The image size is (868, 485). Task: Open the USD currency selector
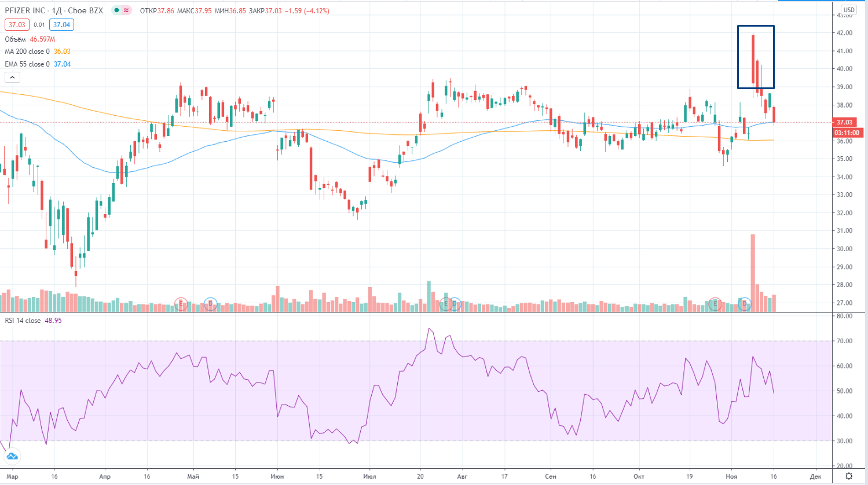pos(848,10)
